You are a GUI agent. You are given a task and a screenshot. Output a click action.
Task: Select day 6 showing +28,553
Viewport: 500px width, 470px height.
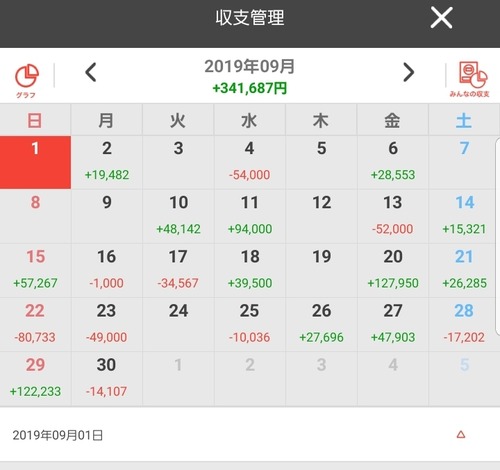pos(393,162)
